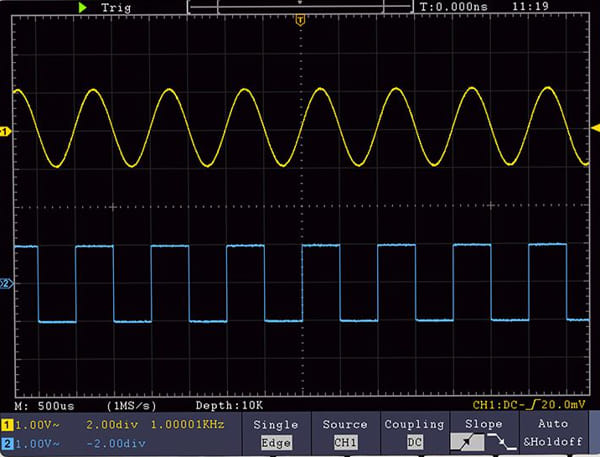Open the Source CH1 menu
This screenshot has height=457, width=600.
[345, 434]
